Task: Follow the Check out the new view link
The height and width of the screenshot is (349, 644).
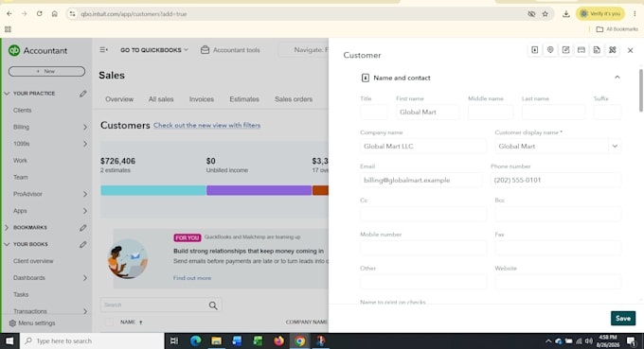Action: point(207,125)
